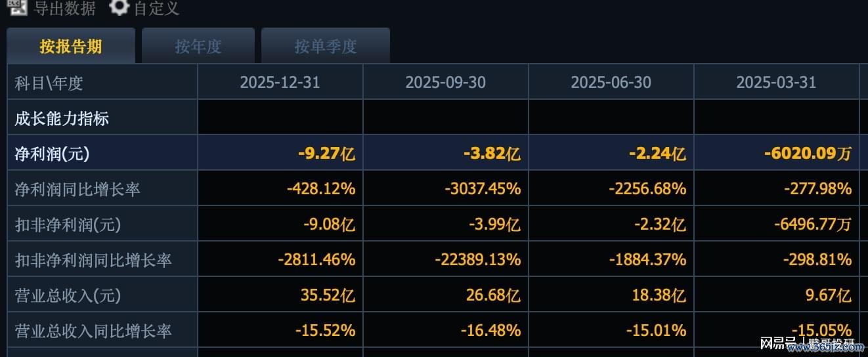868x357 pixels.
Task: Click the 科目\年度 header cell
Action: click(x=49, y=83)
